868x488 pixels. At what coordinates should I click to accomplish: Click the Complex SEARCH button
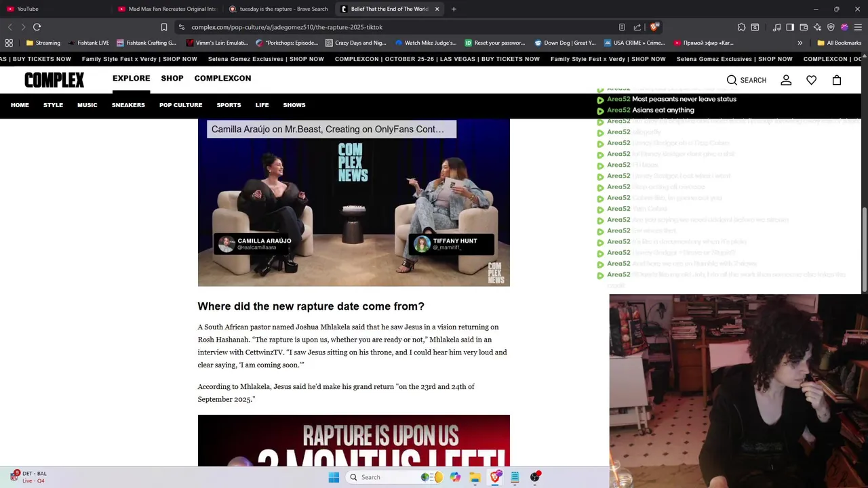tap(747, 80)
